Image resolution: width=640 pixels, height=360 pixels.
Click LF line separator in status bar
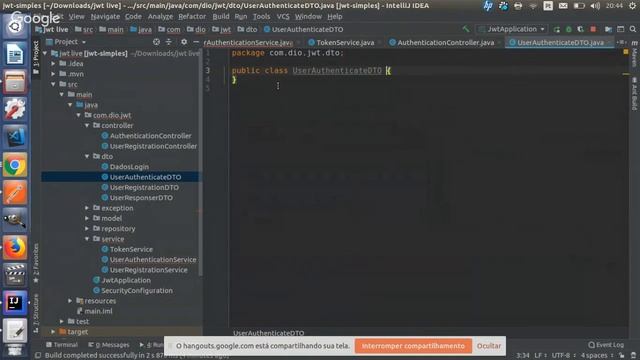540,356
